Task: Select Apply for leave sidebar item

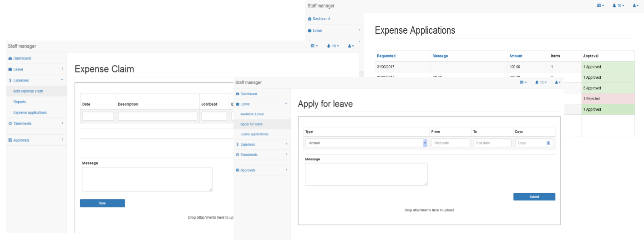Action: 251,124
